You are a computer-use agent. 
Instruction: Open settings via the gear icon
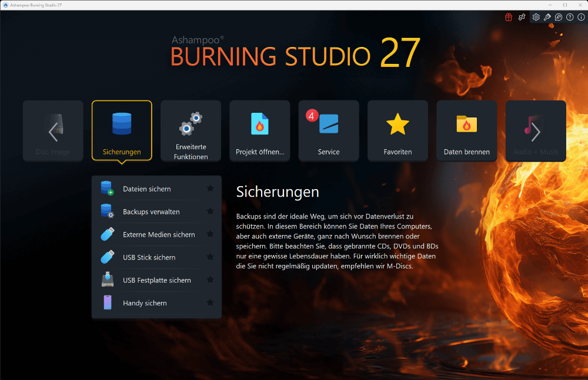[x=536, y=17]
